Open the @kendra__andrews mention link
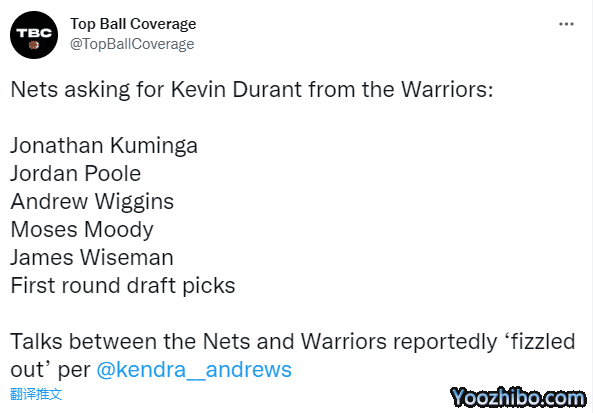This screenshot has height=413, width=593. coord(194,370)
